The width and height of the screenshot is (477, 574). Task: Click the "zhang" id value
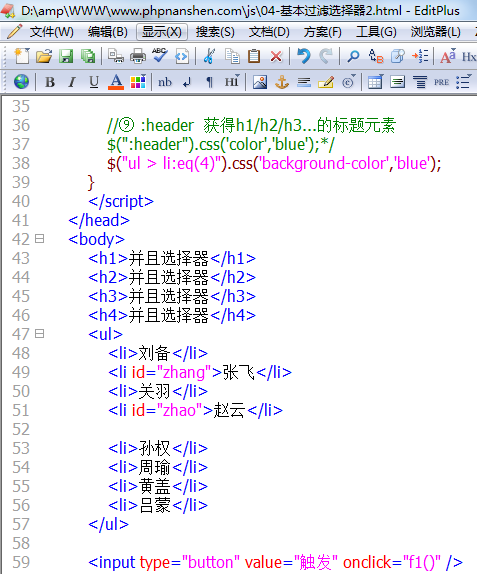coord(184,372)
